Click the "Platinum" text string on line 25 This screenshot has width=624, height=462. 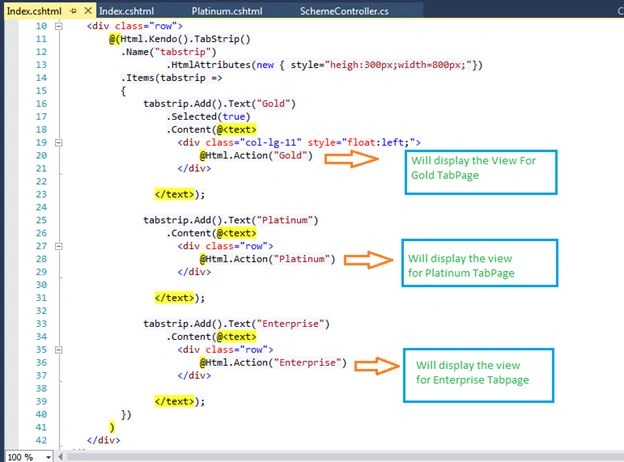285,220
